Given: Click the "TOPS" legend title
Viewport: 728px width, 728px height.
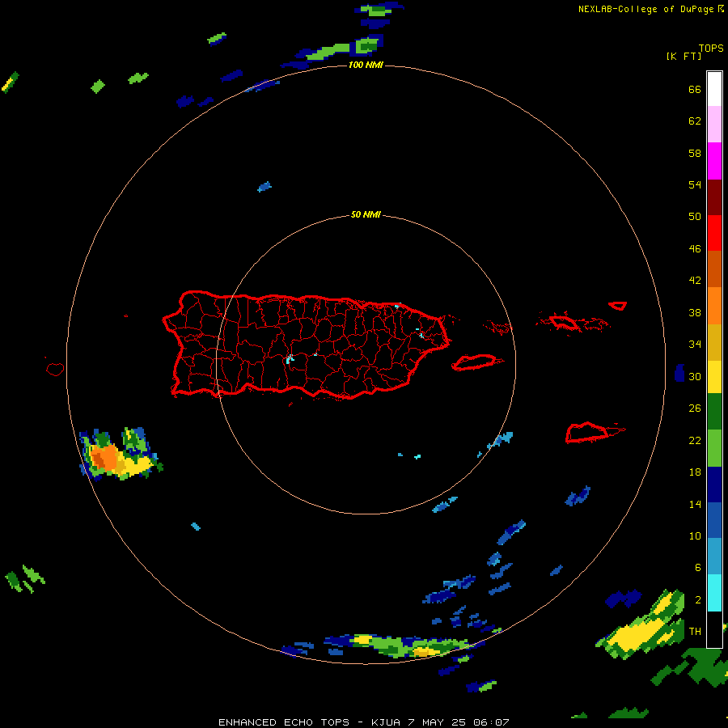Looking at the screenshot, I should [x=711, y=49].
